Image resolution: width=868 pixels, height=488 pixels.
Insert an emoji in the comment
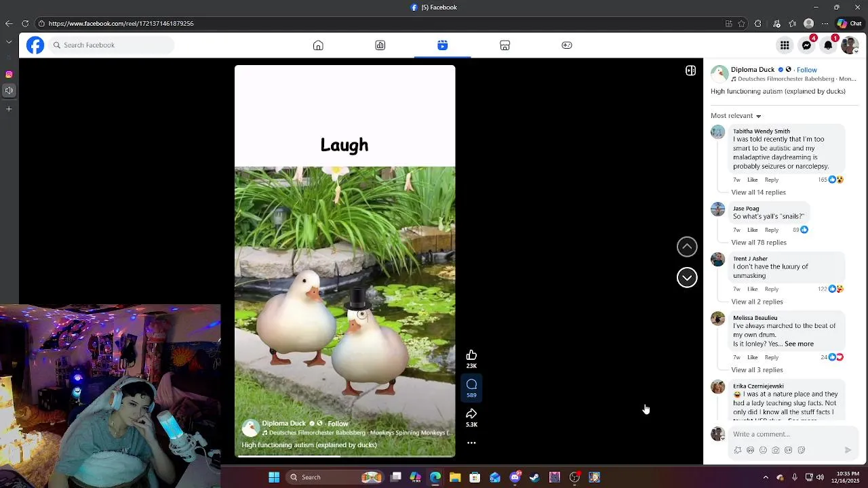point(763,450)
